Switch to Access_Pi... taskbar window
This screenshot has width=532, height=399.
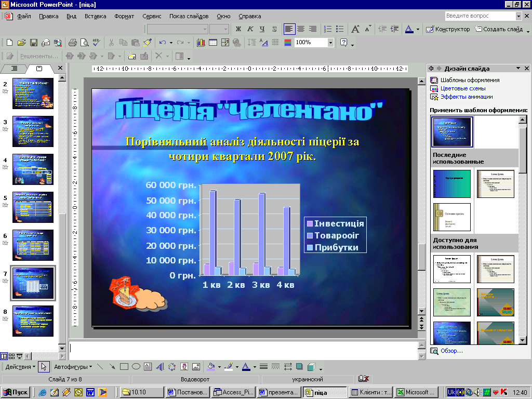[233, 392]
